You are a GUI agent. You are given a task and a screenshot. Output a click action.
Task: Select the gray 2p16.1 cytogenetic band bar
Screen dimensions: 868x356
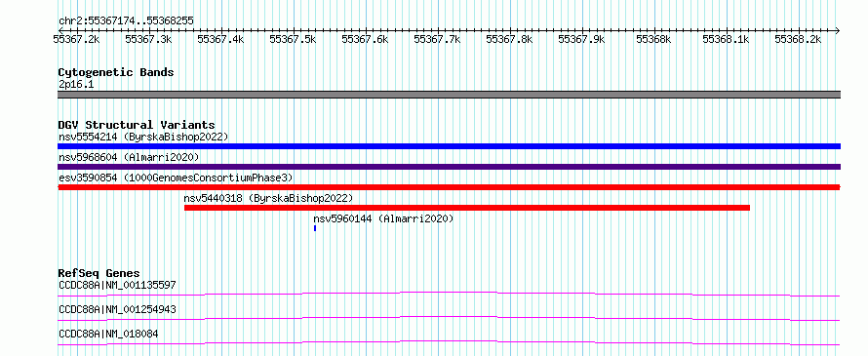tap(449, 95)
